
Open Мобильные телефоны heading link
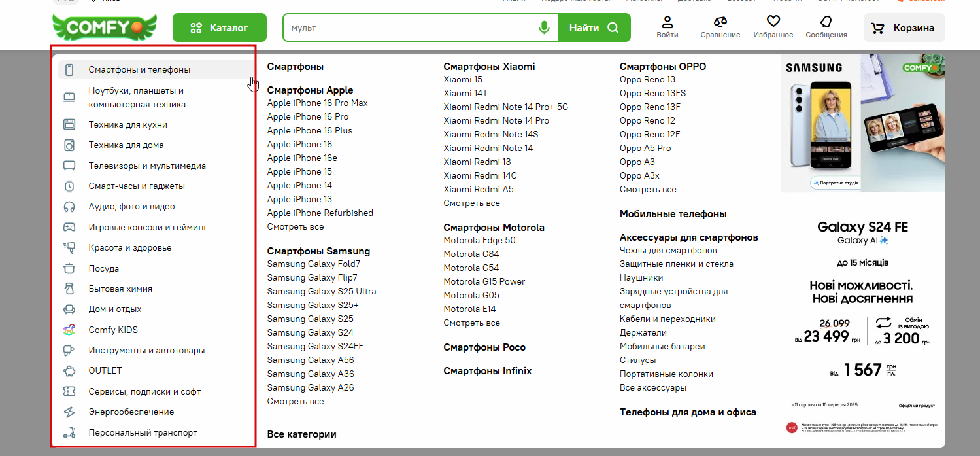pyautogui.click(x=673, y=214)
